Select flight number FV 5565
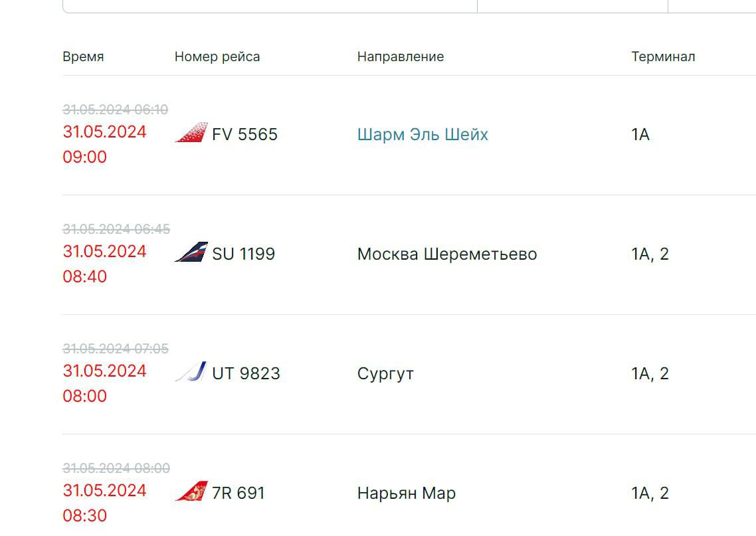Image resolution: width=756 pixels, height=536 pixels. click(x=244, y=135)
